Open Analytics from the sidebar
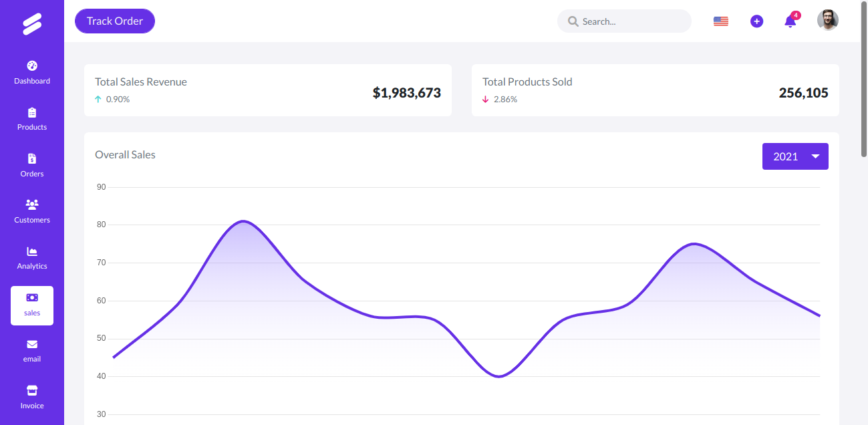The width and height of the screenshot is (868, 425). point(32,258)
